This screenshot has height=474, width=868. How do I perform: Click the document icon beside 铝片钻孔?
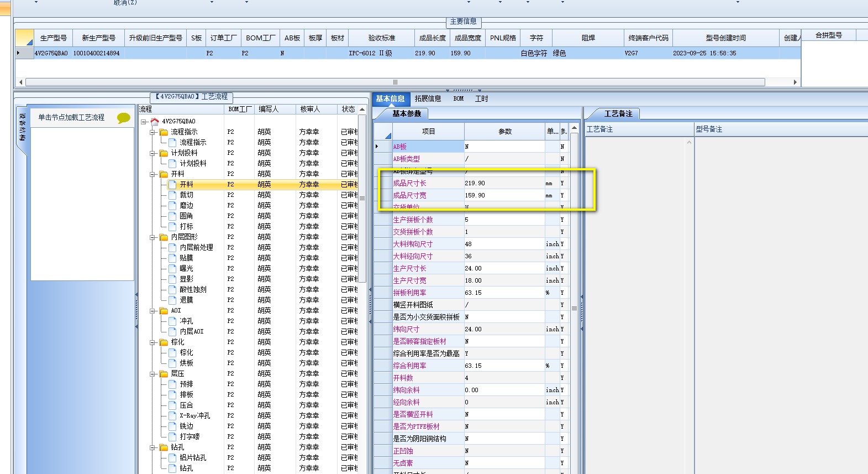pyautogui.click(x=172, y=457)
